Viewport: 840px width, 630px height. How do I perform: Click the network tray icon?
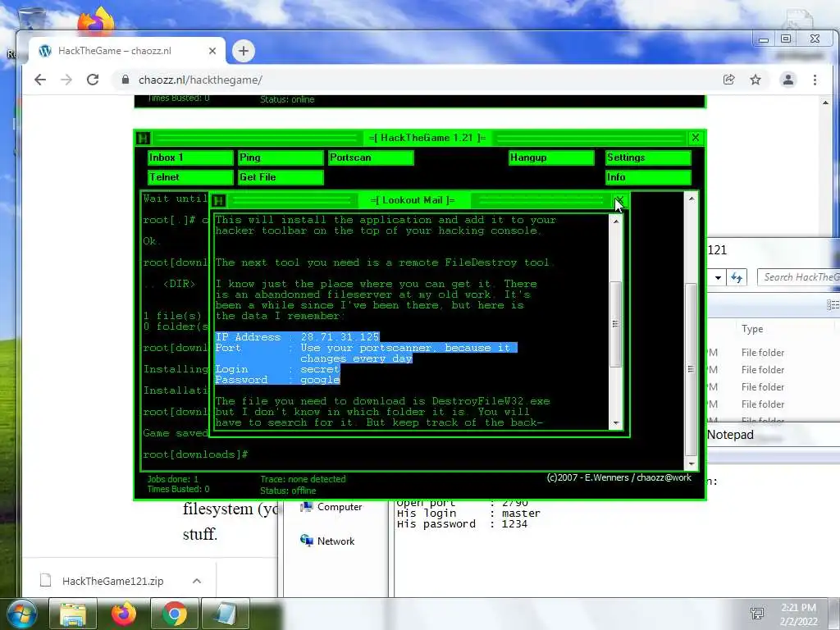click(757, 614)
